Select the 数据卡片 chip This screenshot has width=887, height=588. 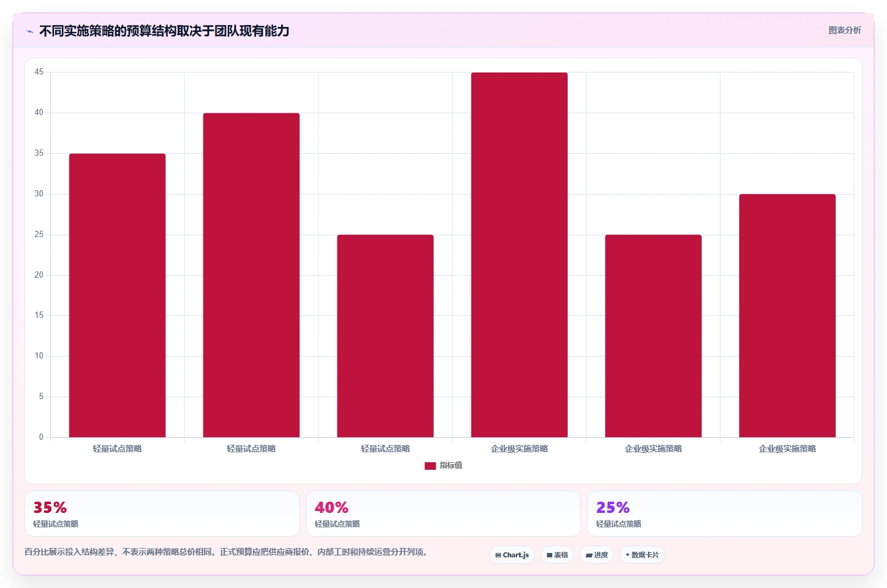coord(642,555)
